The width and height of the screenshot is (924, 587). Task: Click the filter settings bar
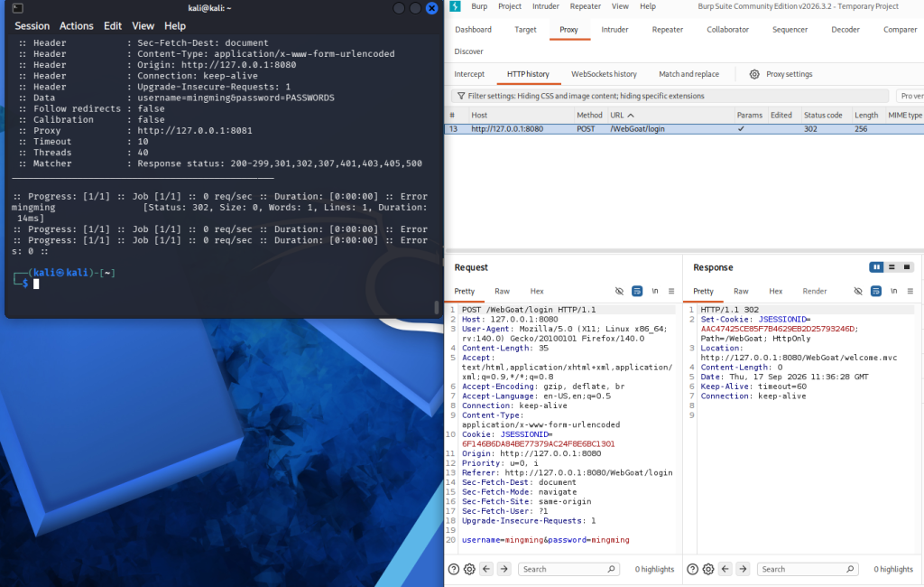point(670,96)
